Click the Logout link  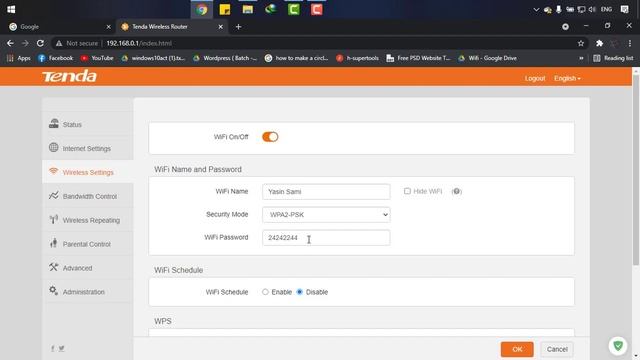coord(535,78)
